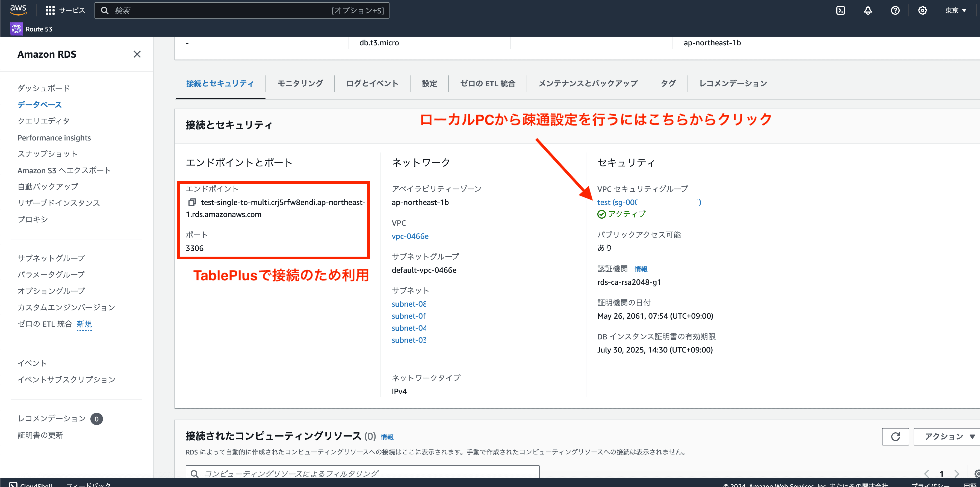This screenshot has width=980, height=487.
Task: Click the filter search magnifier icon
Action: [194, 473]
